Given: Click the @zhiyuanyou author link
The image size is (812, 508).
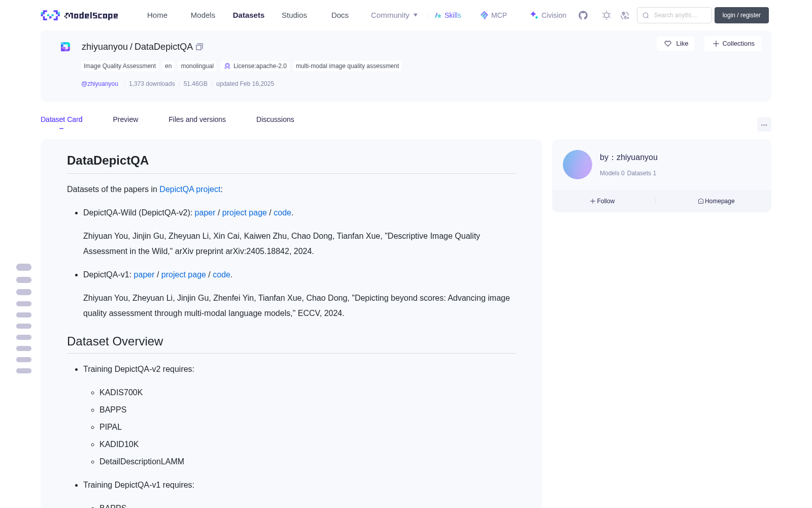Looking at the screenshot, I should click(x=99, y=84).
